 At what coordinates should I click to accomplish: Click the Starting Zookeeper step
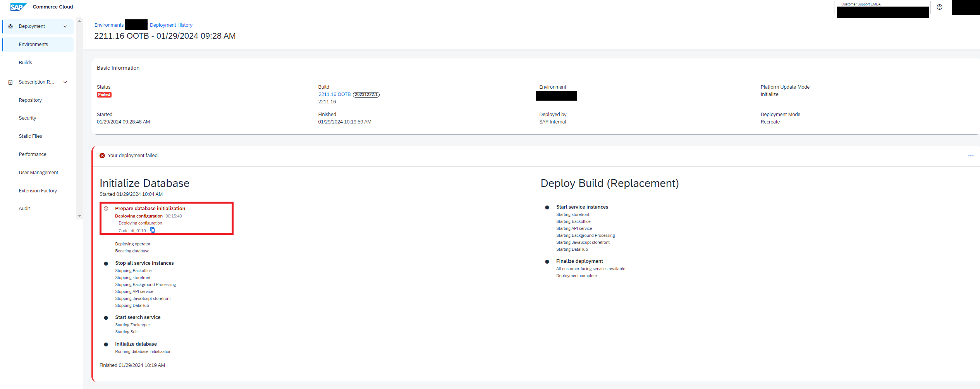[132, 325]
